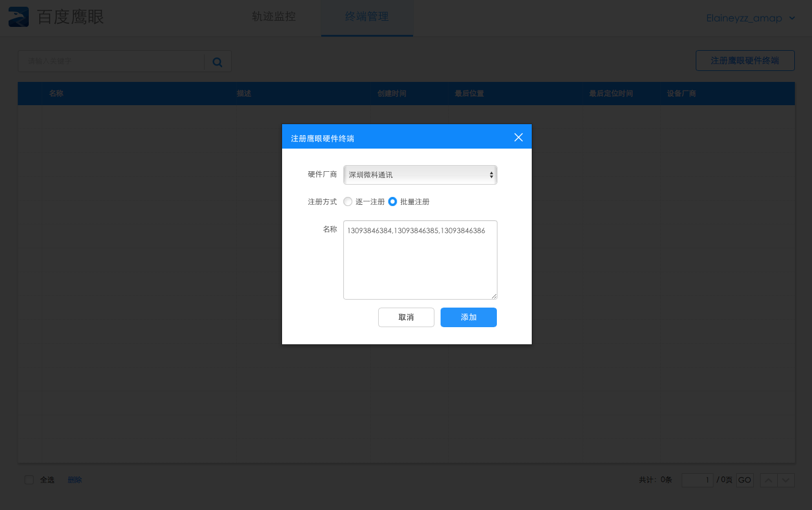The height and width of the screenshot is (510, 812).
Task: Select 逐一注册 radio option
Action: pyautogui.click(x=348, y=202)
